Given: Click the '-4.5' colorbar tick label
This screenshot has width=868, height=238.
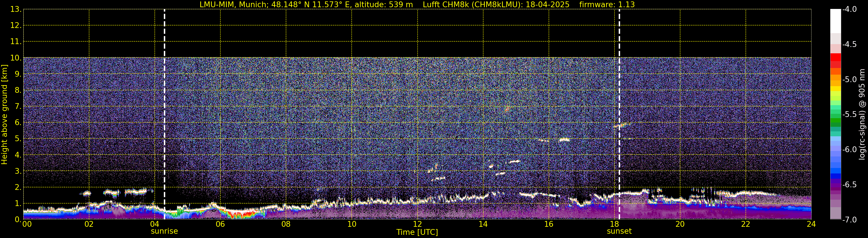Looking at the screenshot, I should (x=849, y=44).
